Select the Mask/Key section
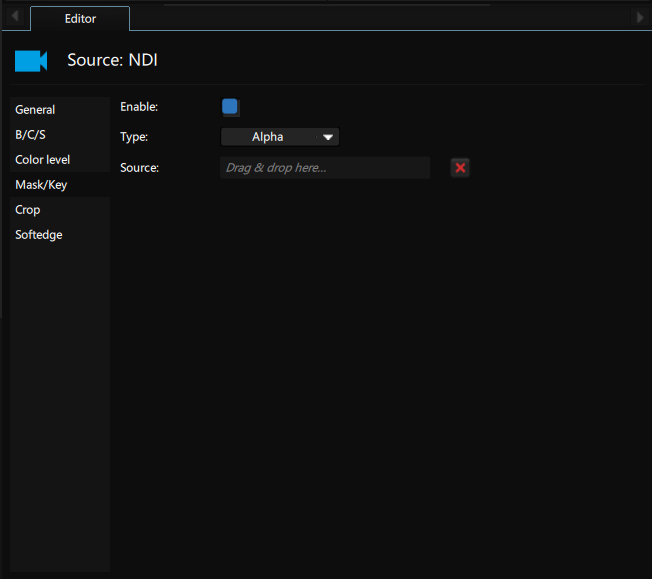 [x=60, y=185]
